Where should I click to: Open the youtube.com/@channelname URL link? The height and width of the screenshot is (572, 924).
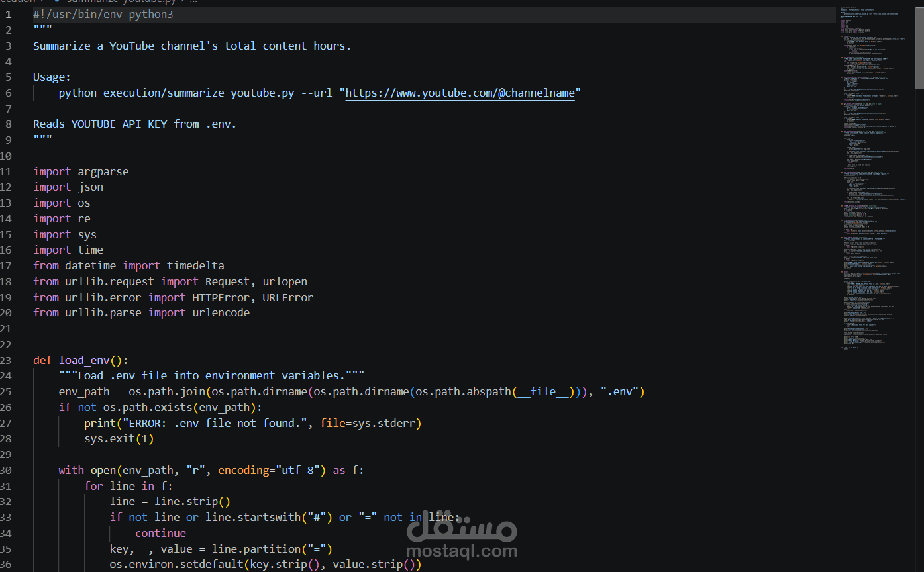point(460,93)
